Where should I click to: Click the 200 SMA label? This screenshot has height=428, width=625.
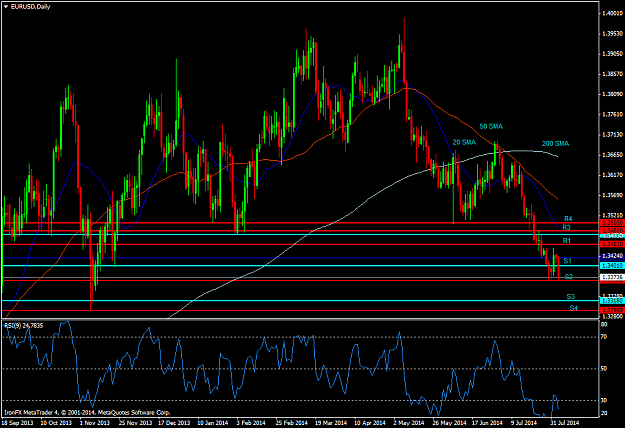tap(555, 143)
